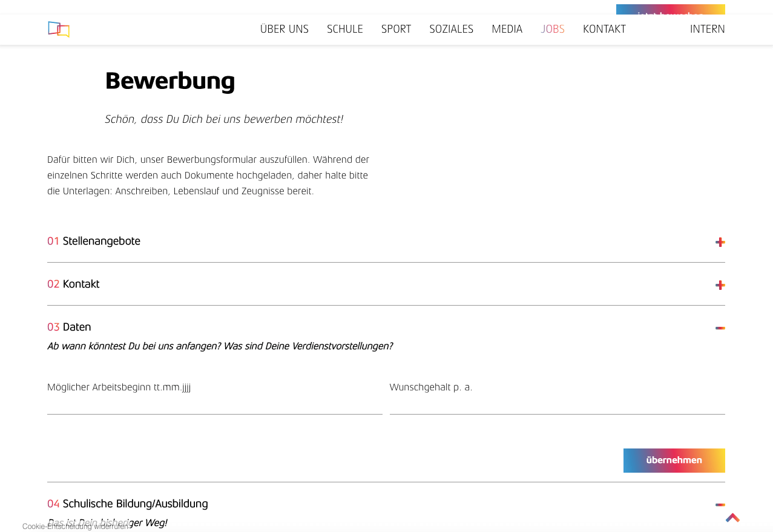The height and width of the screenshot is (532, 773).
Task: Collapse the Daten section via minus icon
Action: coord(720,328)
